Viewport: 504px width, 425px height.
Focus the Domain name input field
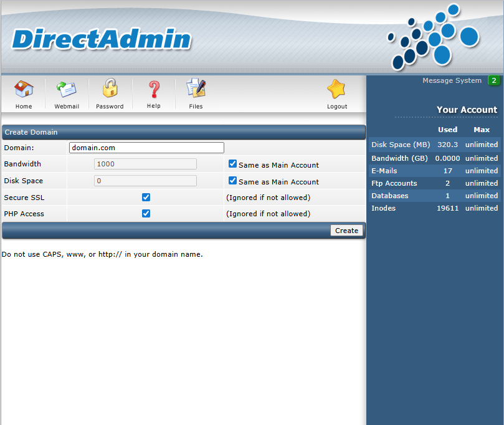pos(146,148)
